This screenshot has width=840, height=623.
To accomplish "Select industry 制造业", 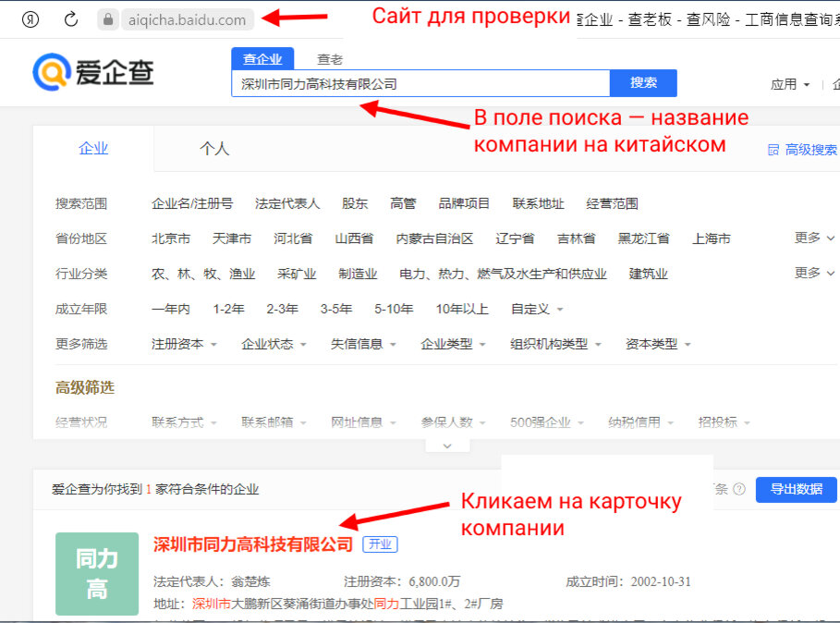I will (x=358, y=274).
